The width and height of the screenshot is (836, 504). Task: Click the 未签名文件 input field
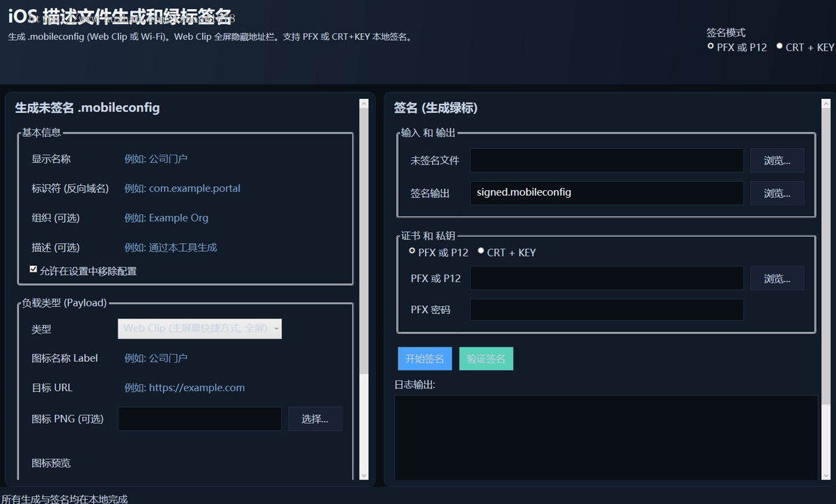[607, 160]
